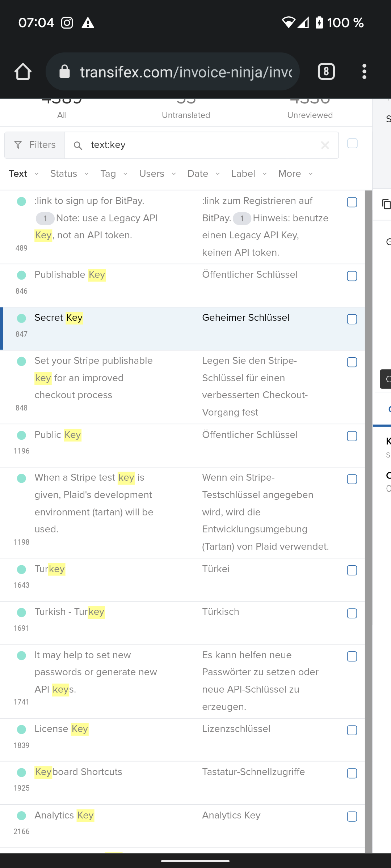Tap the browser home icon
The width and height of the screenshot is (391, 868).
click(x=22, y=71)
